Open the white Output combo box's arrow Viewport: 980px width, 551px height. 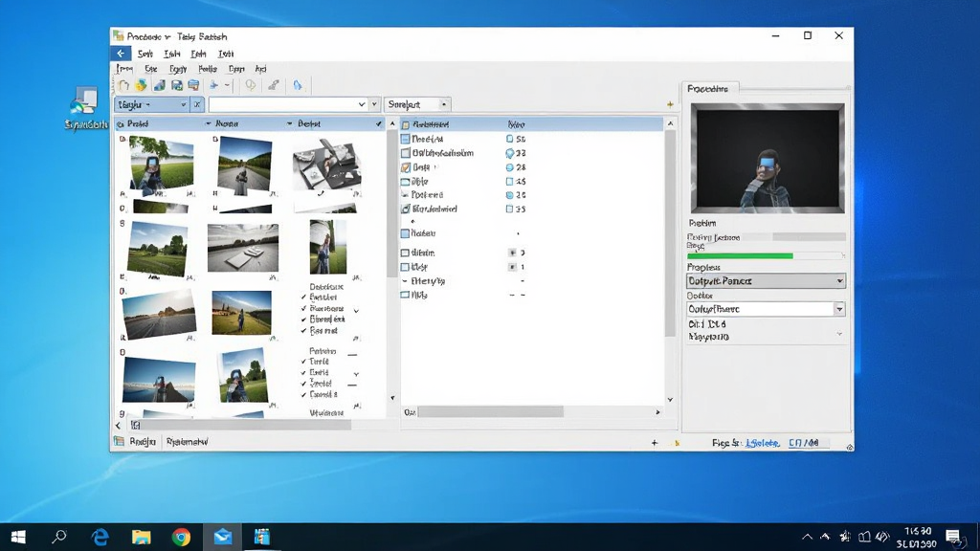coord(839,309)
